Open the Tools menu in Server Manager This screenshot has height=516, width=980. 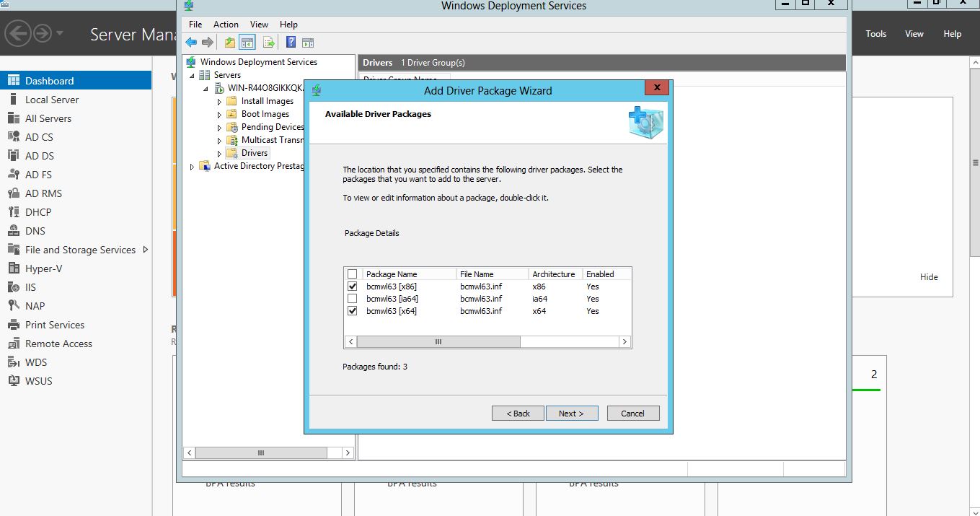click(875, 34)
